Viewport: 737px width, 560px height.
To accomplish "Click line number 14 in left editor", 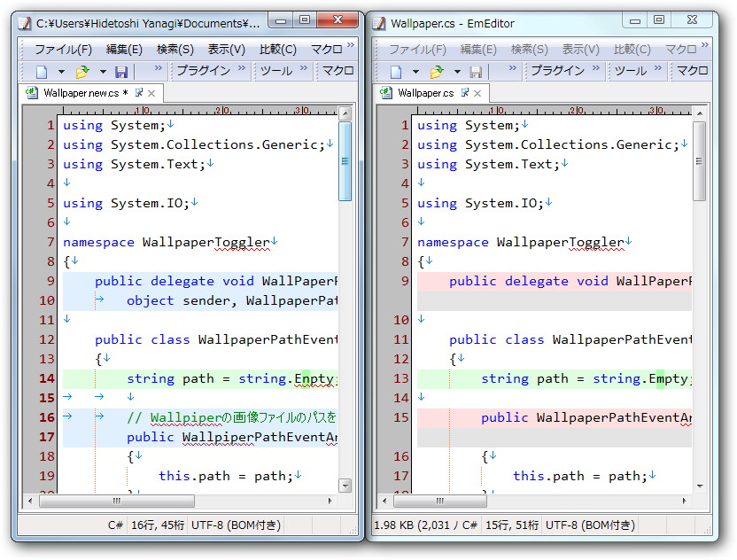I will tap(47, 378).
